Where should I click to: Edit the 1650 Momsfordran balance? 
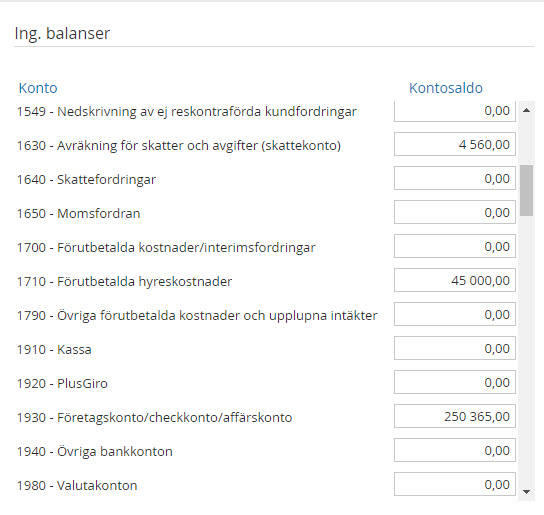pyautogui.click(x=455, y=212)
